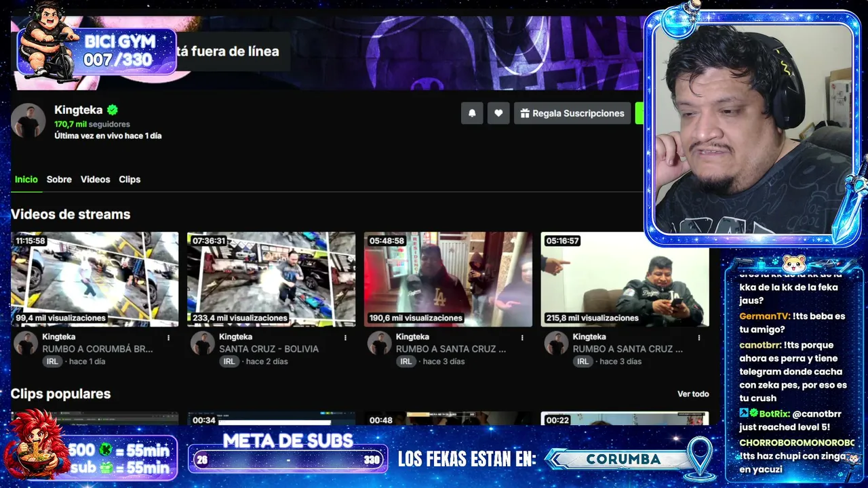Click the SANTA CRUZ - BOLIVIA video title
Image resolution: width=868 pixels, height=488 pixels.
tap(269, 349)
